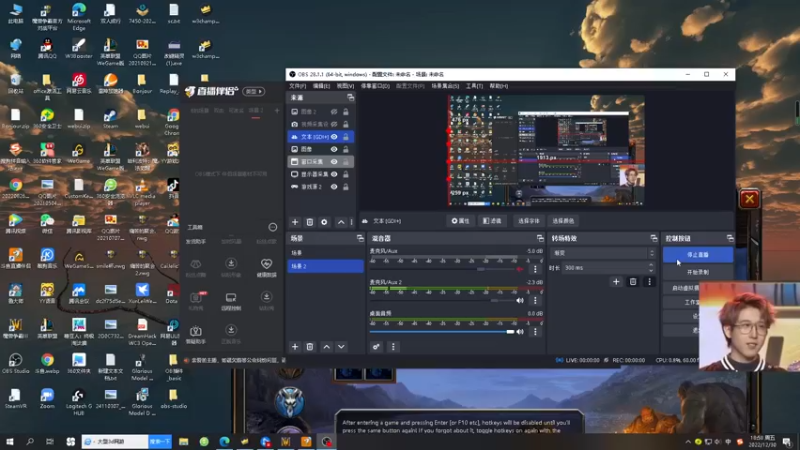Pop out the 来源 sources dock

tap(351, 97)
